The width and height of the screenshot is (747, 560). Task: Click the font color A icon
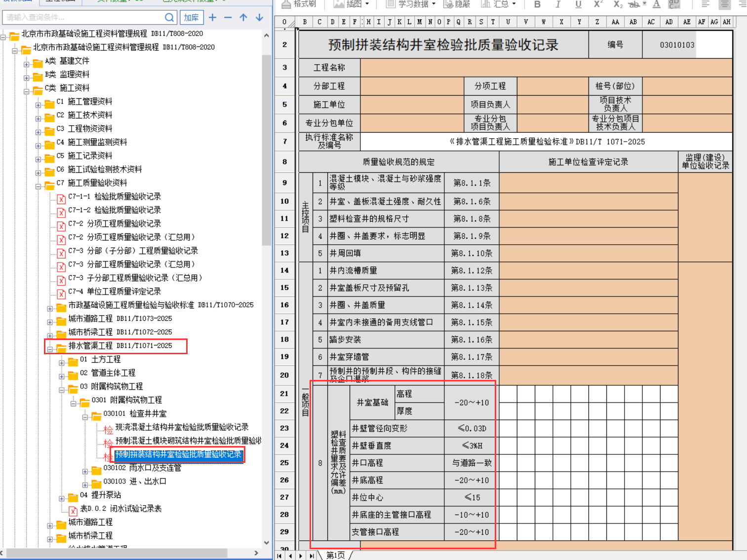tap(656, 4)
